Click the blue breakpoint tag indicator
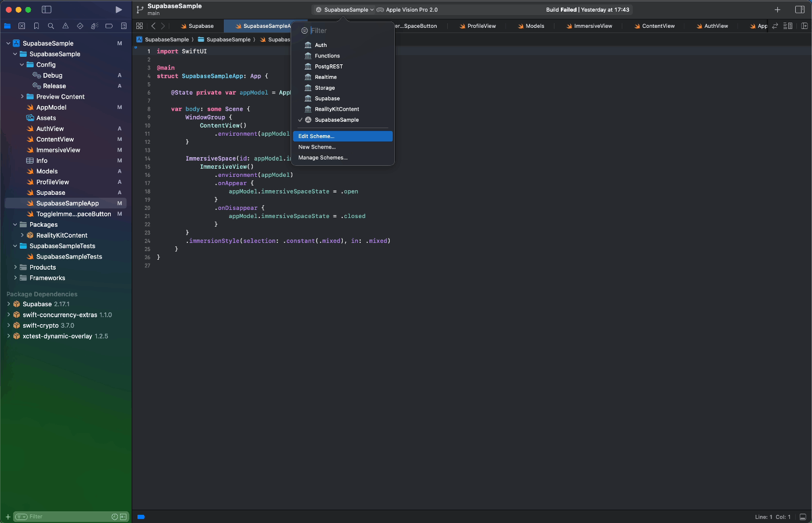This screenshot has height=523, width=812. [x=141, y=517]
